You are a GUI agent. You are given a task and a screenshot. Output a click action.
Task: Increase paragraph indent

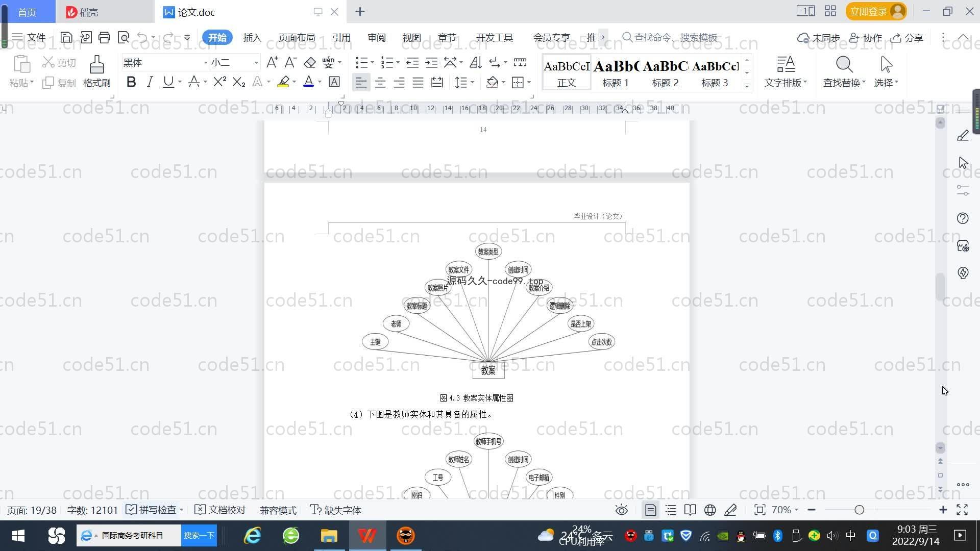[x=431, y=62]
